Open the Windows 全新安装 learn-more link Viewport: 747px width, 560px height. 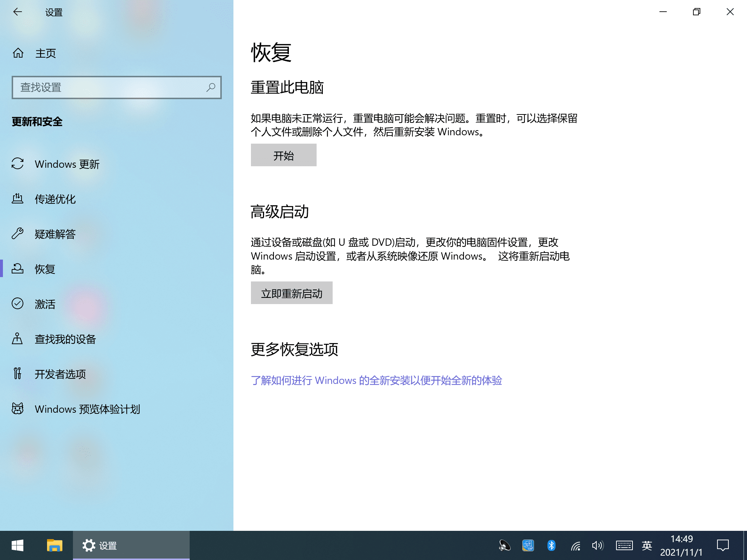376,380
